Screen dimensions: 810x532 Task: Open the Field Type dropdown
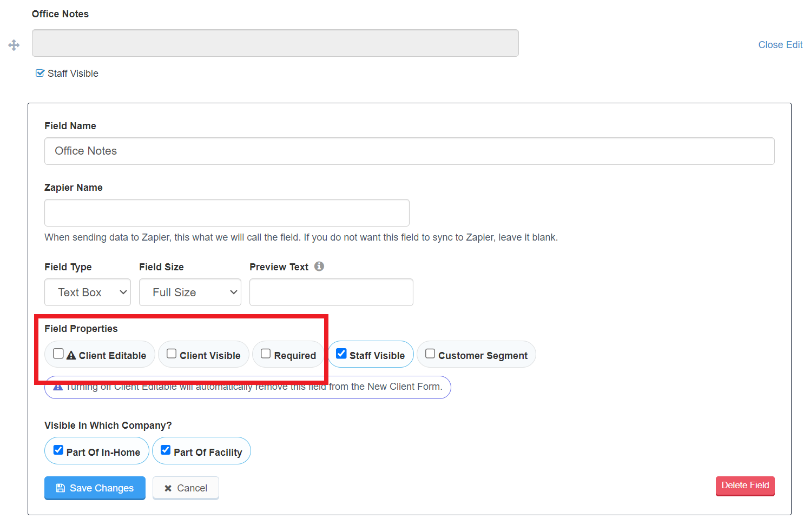(88, 292)
